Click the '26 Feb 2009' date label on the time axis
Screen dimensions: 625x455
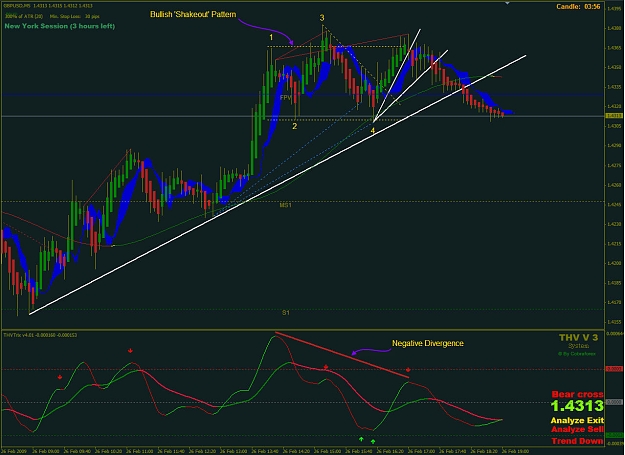coord(13,451)
